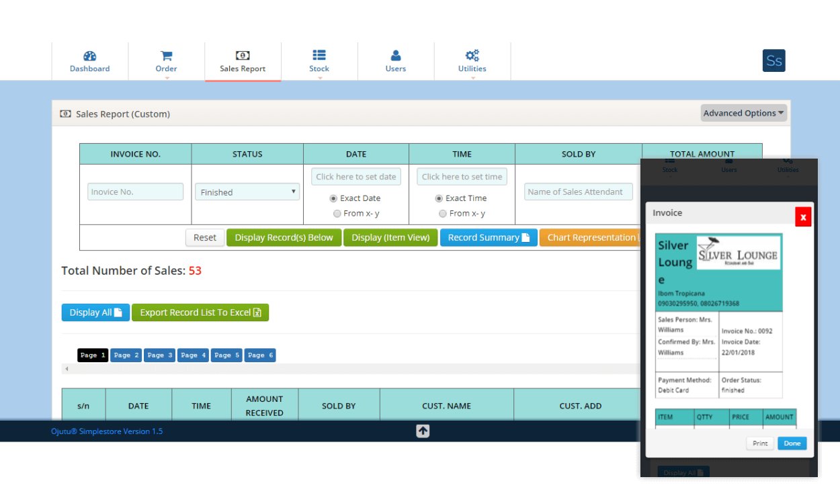Open the Stock list icon
Viewport: 840px width, 504px height.
pos(319,56)
